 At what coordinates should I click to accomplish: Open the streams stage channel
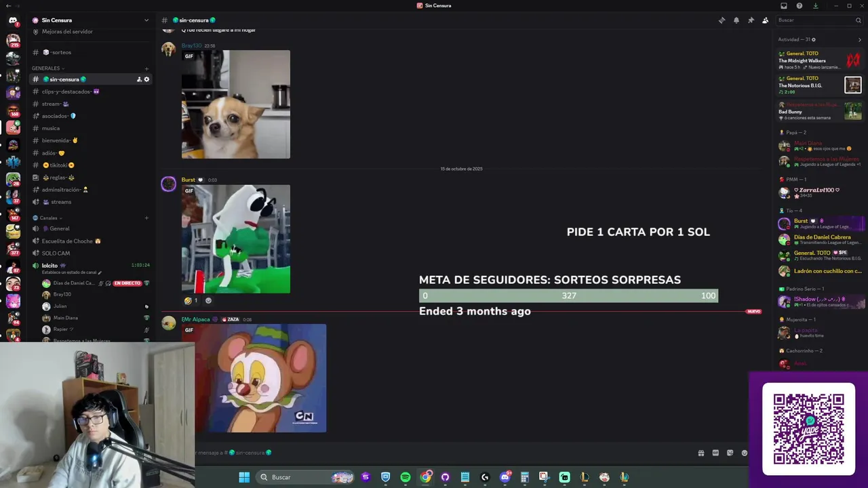[x=90, y=202]
